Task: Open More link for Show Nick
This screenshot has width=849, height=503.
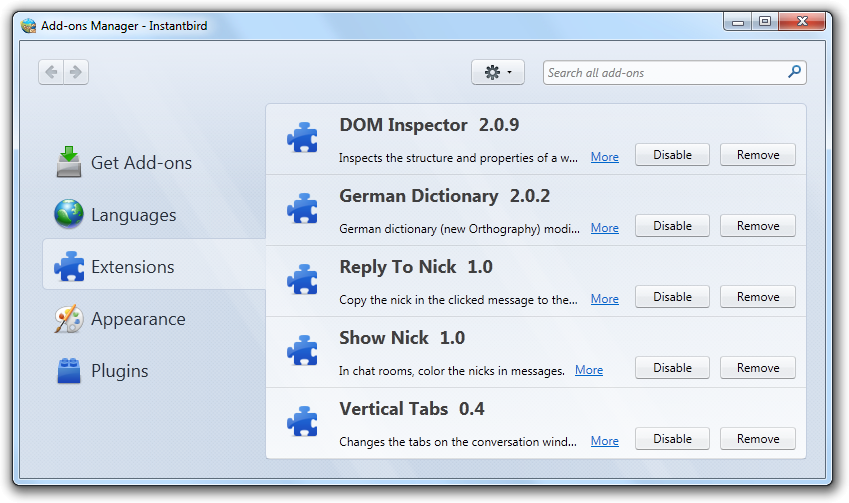Action: pyautogui.click(x=589, y=370)
